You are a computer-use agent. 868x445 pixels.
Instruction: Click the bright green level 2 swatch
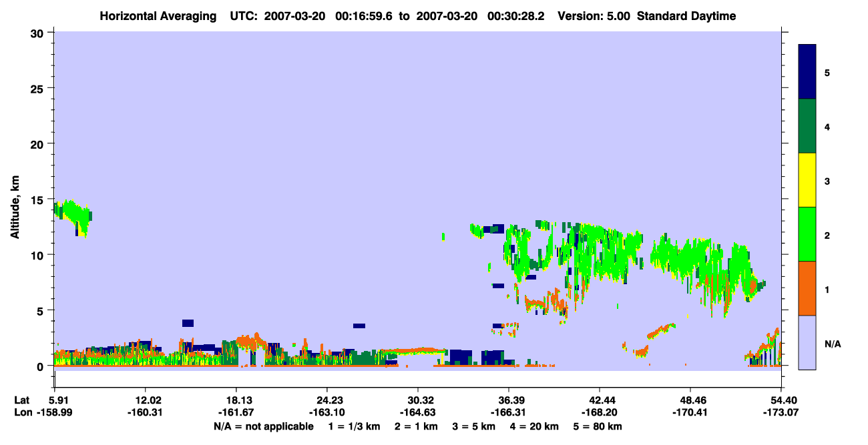pyautogui.click(x=807, y=234)
